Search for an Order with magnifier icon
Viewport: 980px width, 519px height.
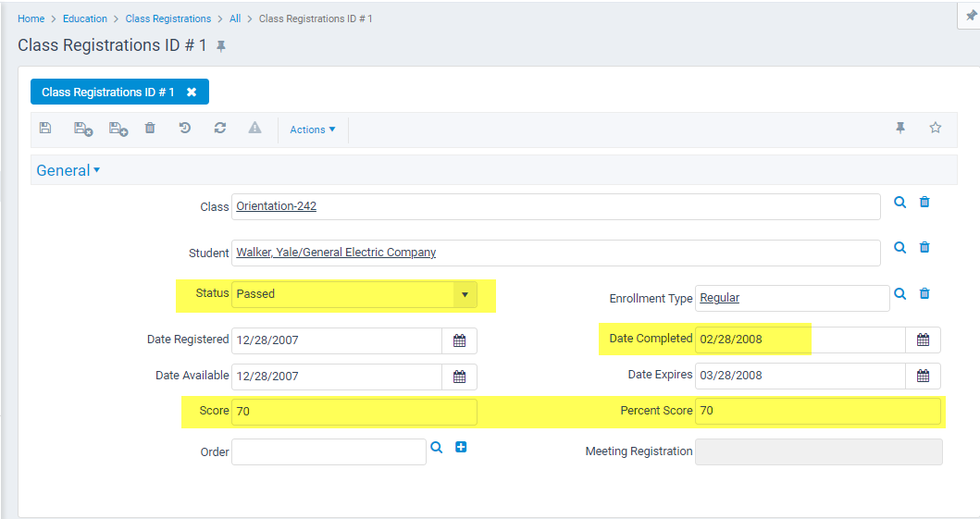436,447
